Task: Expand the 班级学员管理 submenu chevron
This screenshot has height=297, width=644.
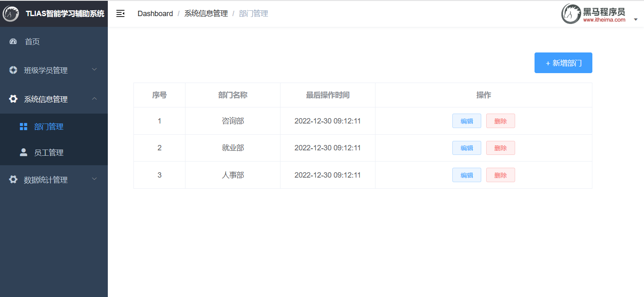Action: point(94,69)
